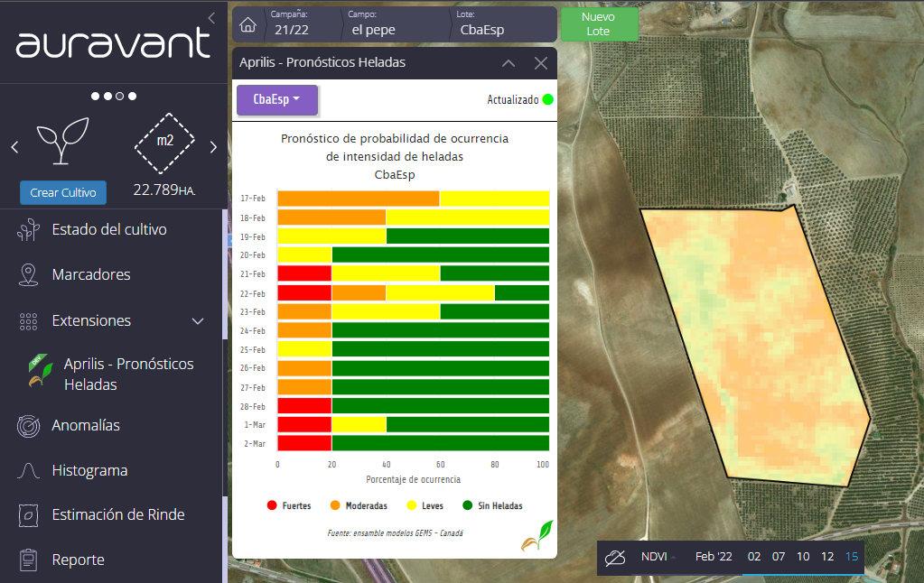Viewport: 924px width, 583px height.
Task: Click the 2-Mar row label
Action: (x=255, y=443)
